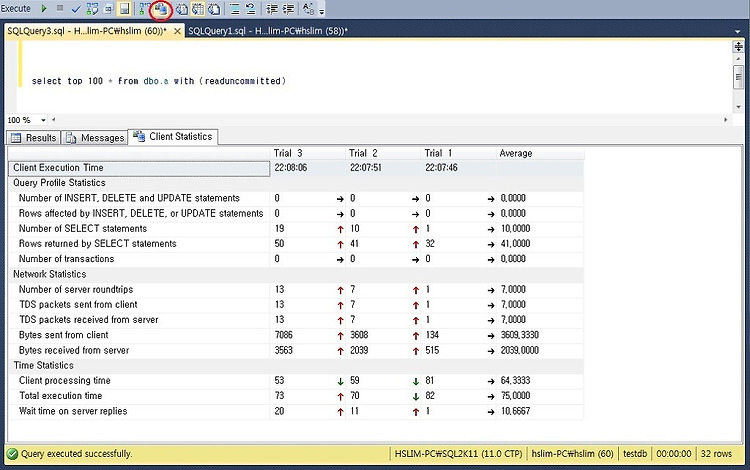Select the Bytes sent from client row
Screen dimensions: 750x470
pyautogui.click(x=296, y=335)
